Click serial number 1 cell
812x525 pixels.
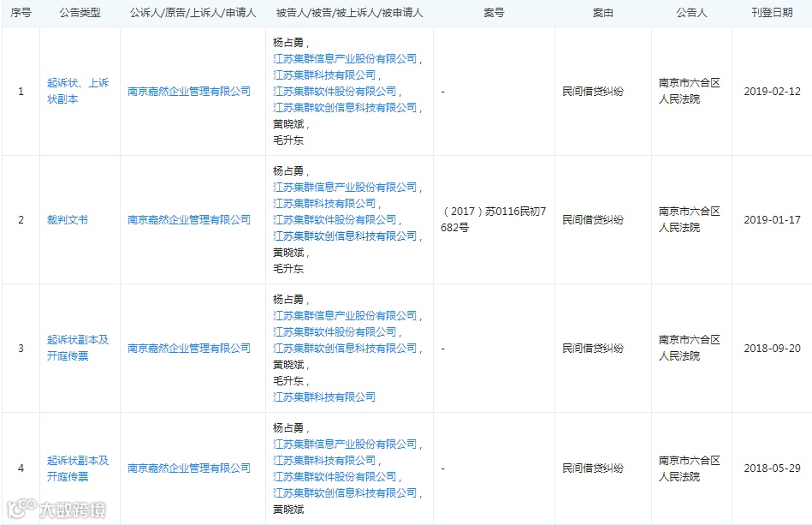[x=21, y=92]
